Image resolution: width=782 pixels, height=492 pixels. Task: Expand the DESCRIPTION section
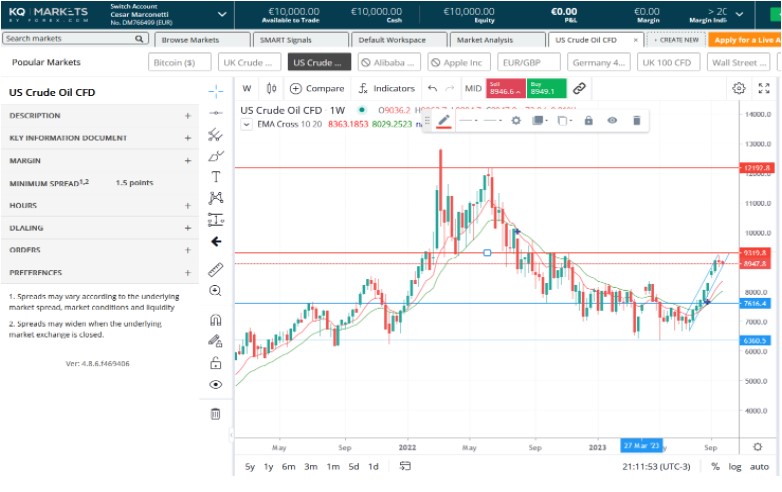pyautogui.click(x=100, y=116)
